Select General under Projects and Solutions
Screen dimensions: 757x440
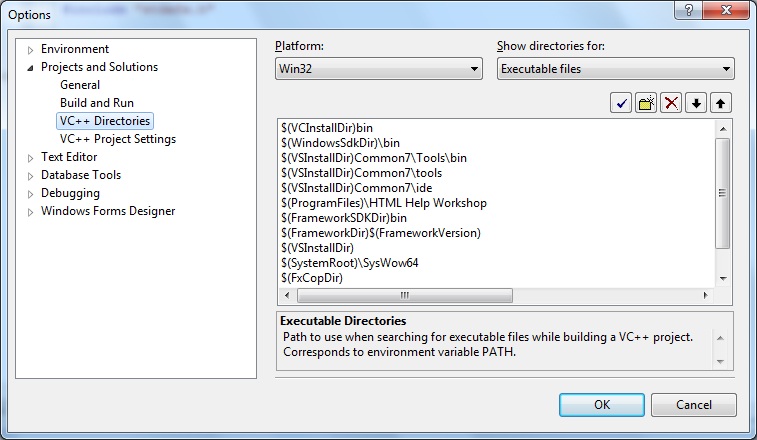(x=80, y=85)
